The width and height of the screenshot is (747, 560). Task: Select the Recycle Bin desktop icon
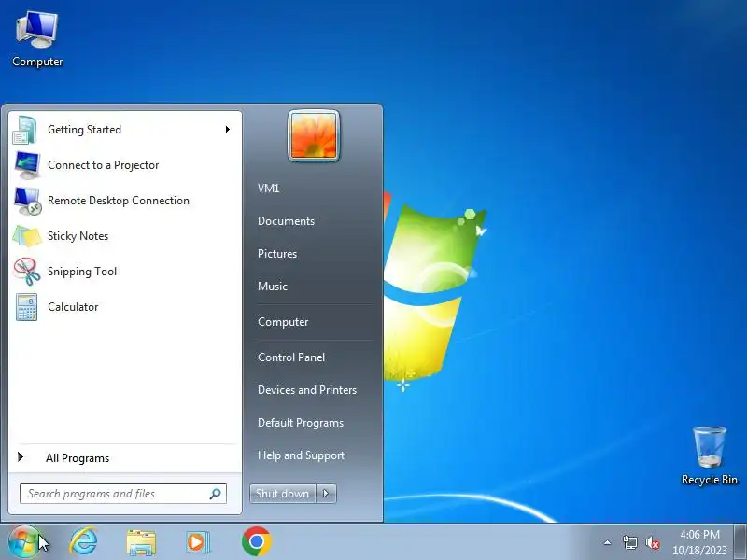(x=710, y=455)
